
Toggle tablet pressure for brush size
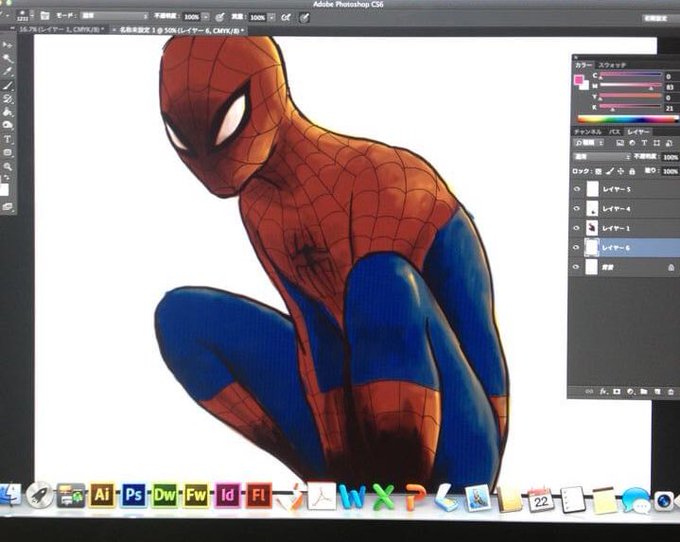click(x=304, y=17)
